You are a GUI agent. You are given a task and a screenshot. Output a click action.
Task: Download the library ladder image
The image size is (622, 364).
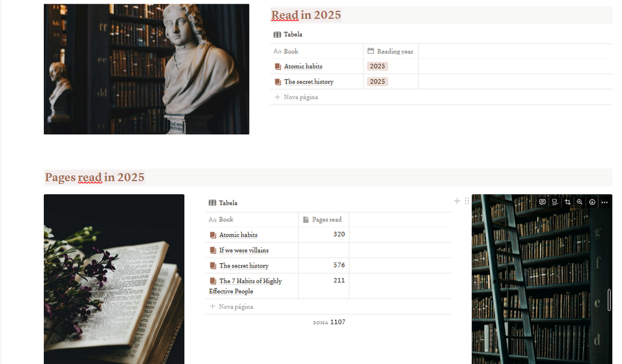(592, 202)
